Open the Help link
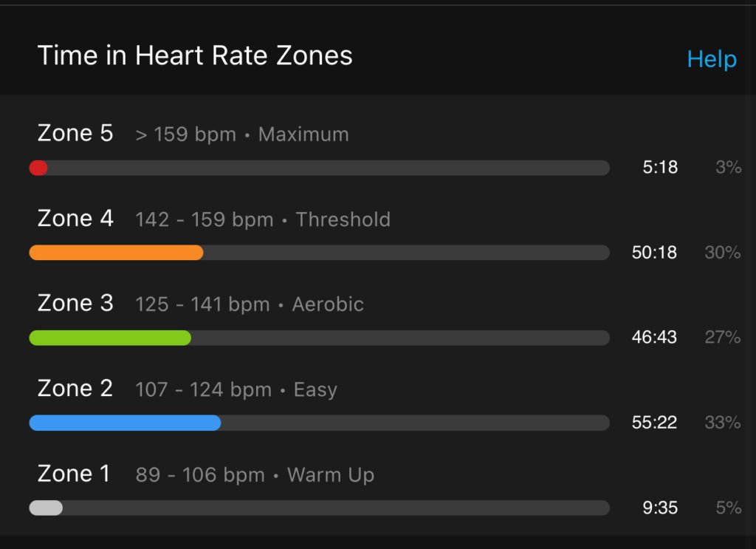756x549 pixels. pos(712,59)
